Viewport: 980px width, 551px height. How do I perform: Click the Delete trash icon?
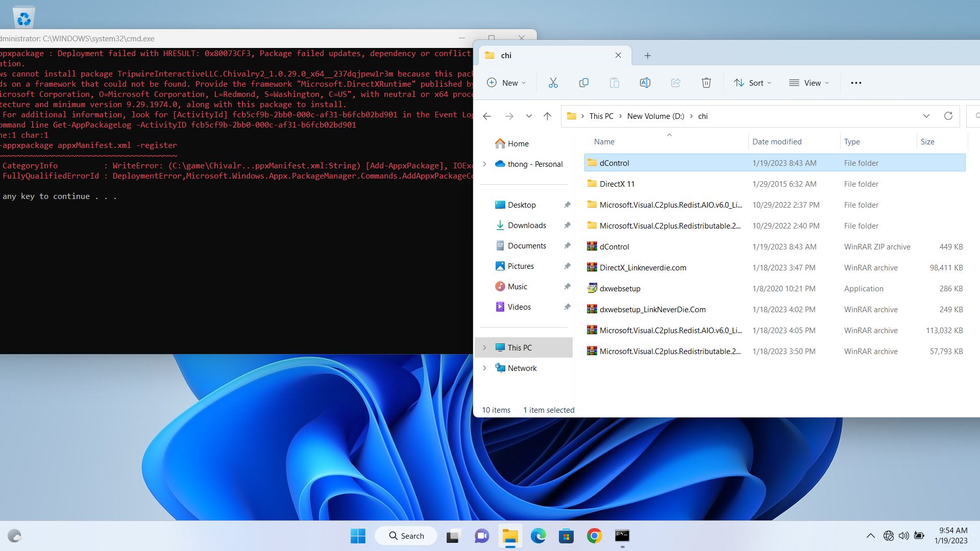click(x=706, y=83)
